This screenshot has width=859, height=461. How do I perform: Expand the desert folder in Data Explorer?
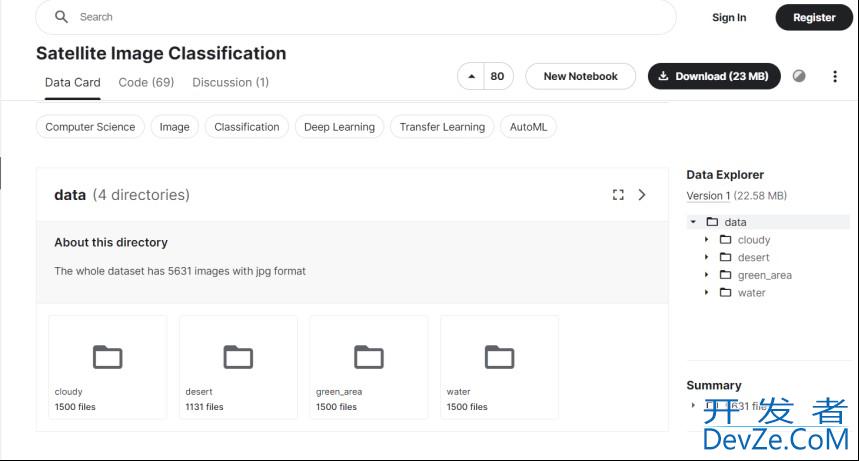[707, 258]
